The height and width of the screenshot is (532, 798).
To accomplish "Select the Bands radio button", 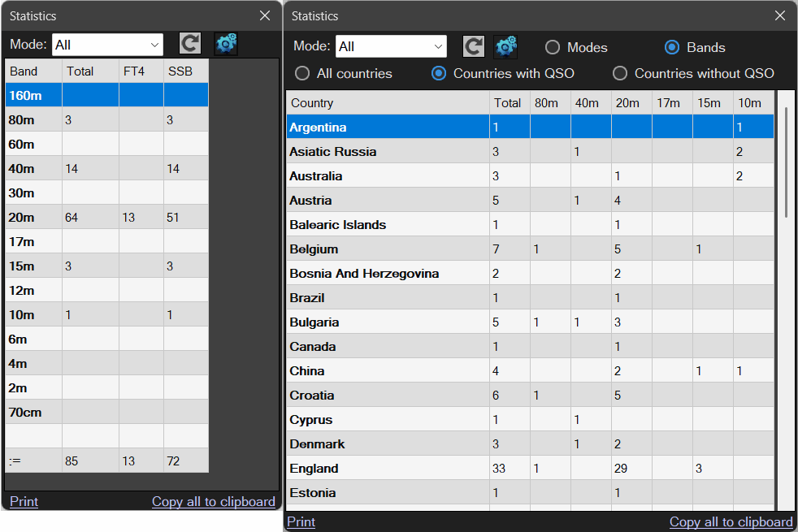I will pos(672,47).
